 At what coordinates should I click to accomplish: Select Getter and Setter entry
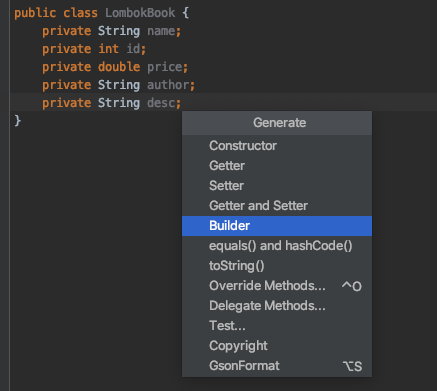[277, 206]
